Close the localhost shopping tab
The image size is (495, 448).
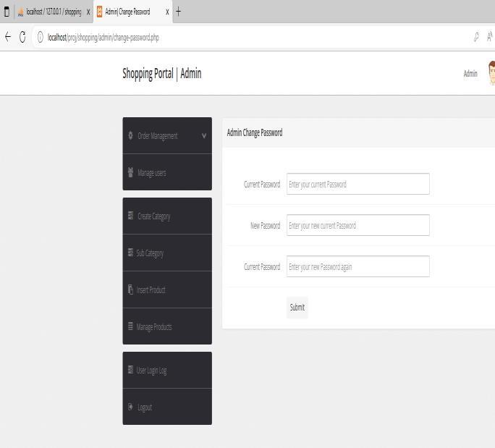point(88,12)
